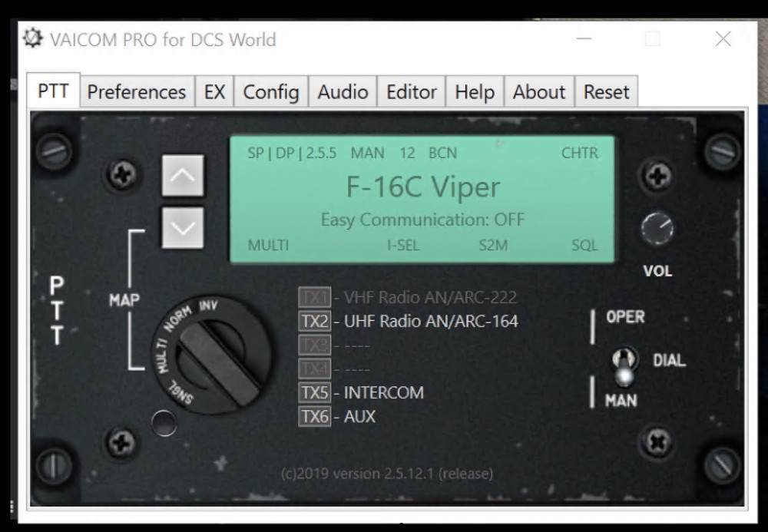The image size is (768, 532).
Task: Switch to the PTT tab
Action: click(54, 91)
